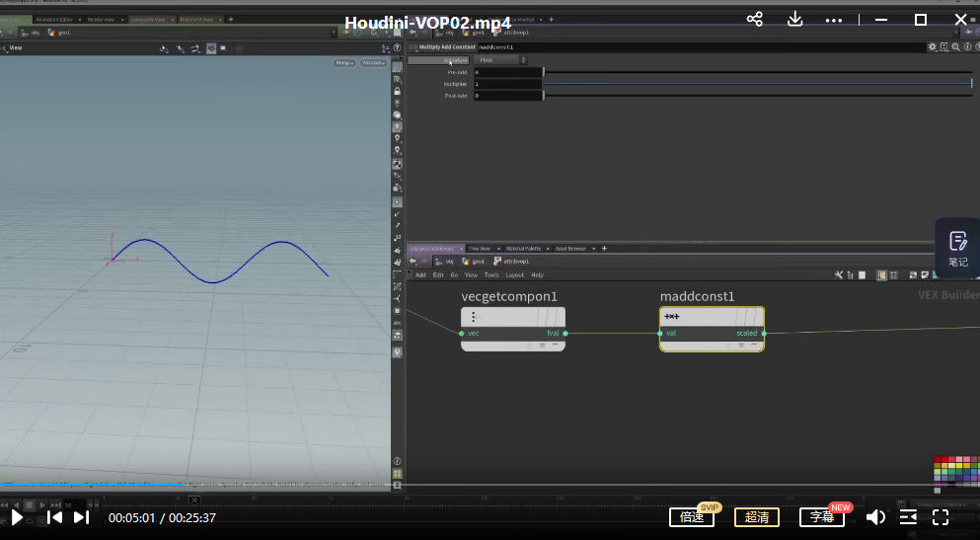Viewport: 980px width, 540px height.
Task: Toggle fullscreen mode for the player
Action: 941,517
